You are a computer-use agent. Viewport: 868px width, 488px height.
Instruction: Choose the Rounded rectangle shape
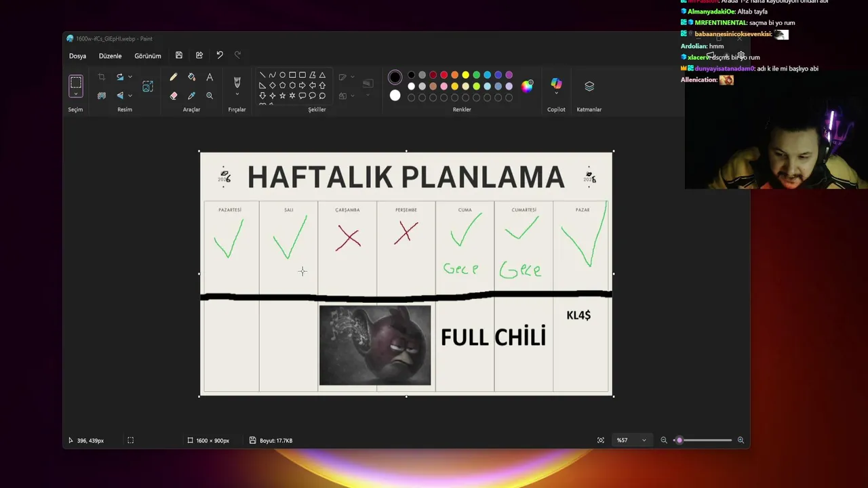302,75
